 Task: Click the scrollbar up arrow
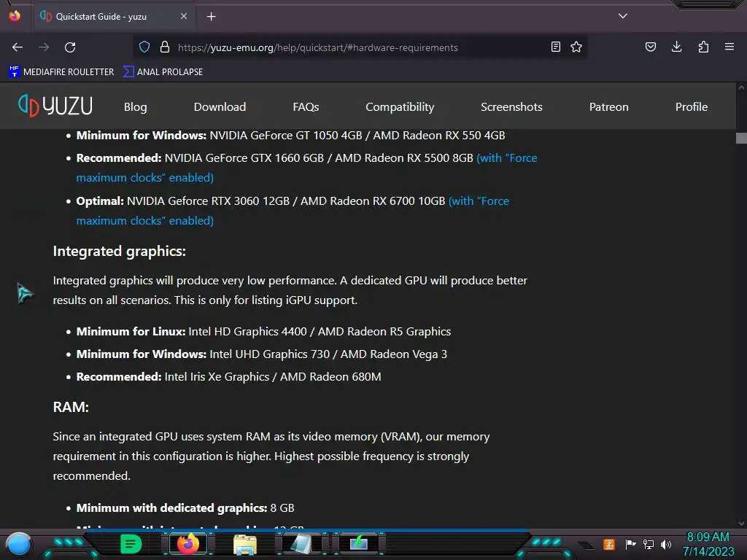(741, 87)
